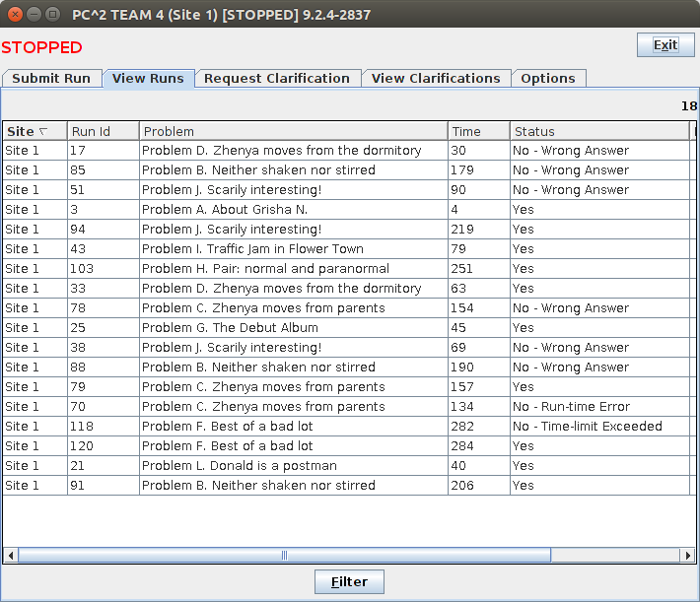Switch to the Submit Run tab
Image resolution: width=700 pixels, height=602 pixels.
[x=51, y=79]
